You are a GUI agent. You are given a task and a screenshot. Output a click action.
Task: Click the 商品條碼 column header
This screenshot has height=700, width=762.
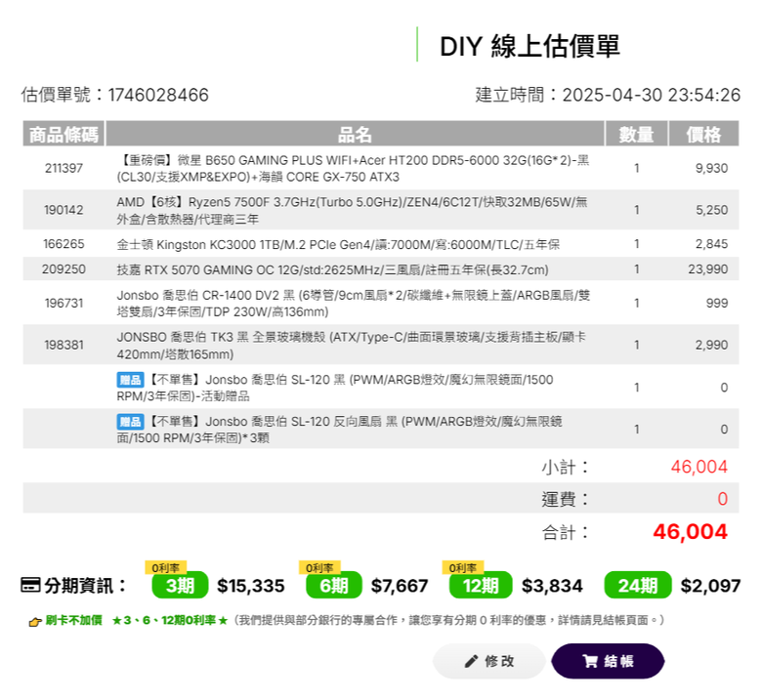[63, 134]
